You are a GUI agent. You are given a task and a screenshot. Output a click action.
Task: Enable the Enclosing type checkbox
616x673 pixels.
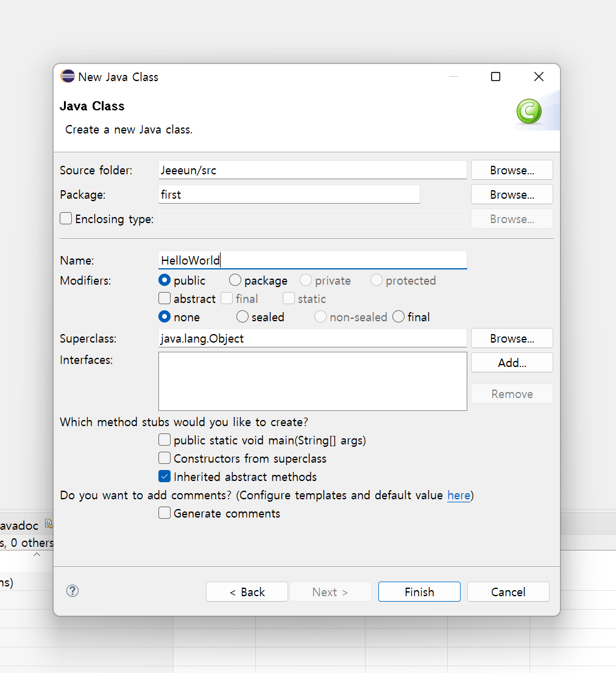(66, 218)
